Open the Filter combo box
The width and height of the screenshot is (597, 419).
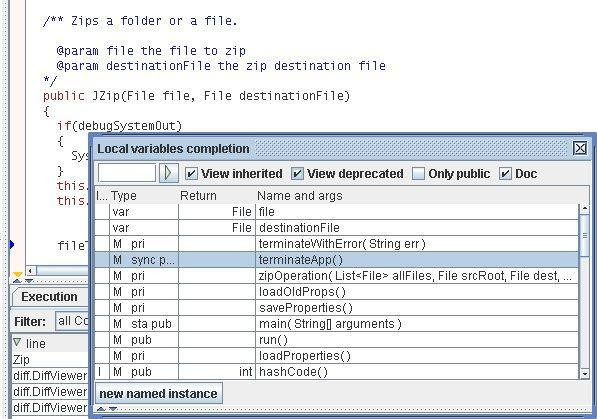pyautogui.click(x=72, y=321)
